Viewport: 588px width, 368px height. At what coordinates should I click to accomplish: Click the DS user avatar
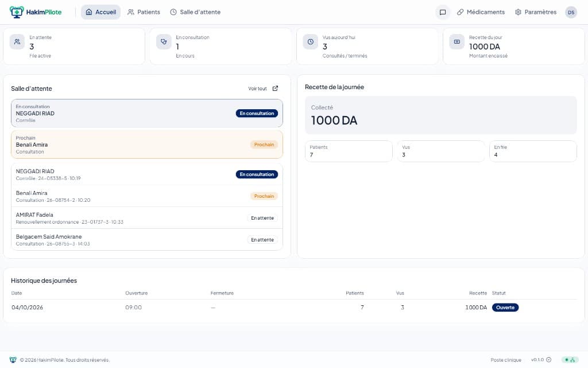[571, 12]
